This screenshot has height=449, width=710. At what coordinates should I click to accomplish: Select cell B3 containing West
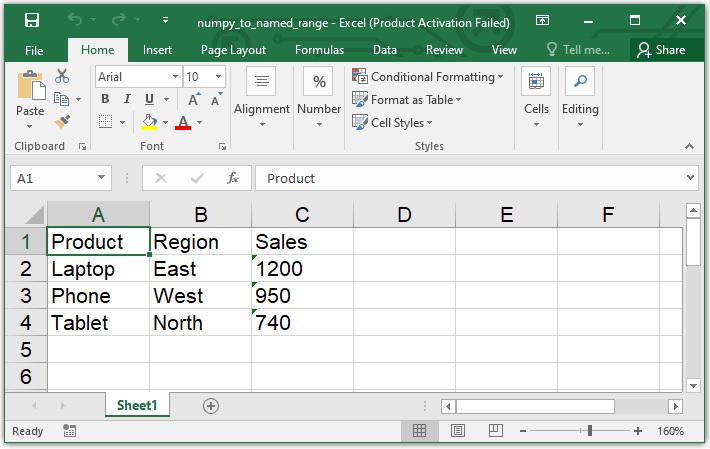pos(200,296)
